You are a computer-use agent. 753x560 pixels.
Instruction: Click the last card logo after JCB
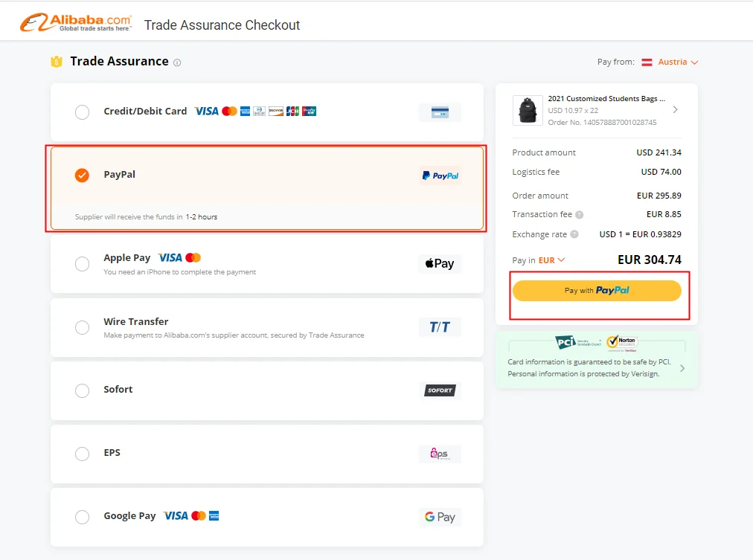310,112
